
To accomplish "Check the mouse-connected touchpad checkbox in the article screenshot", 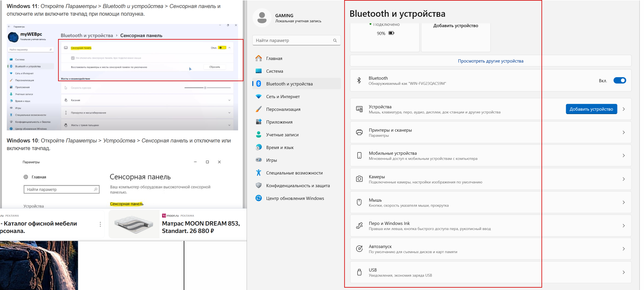I will (x=73, y=58).
